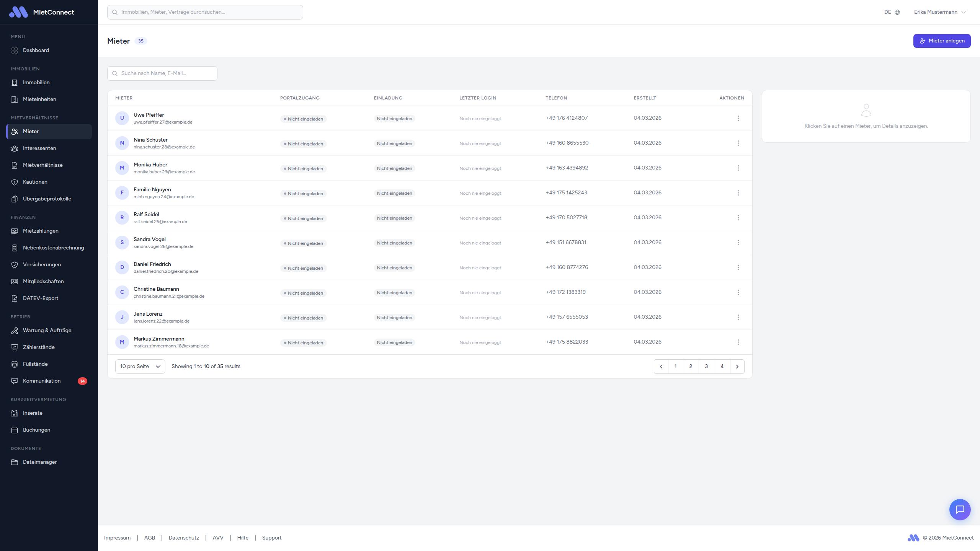Select the avatar of Familie Nguyen
980x551 pixels.
pos(122,193)
